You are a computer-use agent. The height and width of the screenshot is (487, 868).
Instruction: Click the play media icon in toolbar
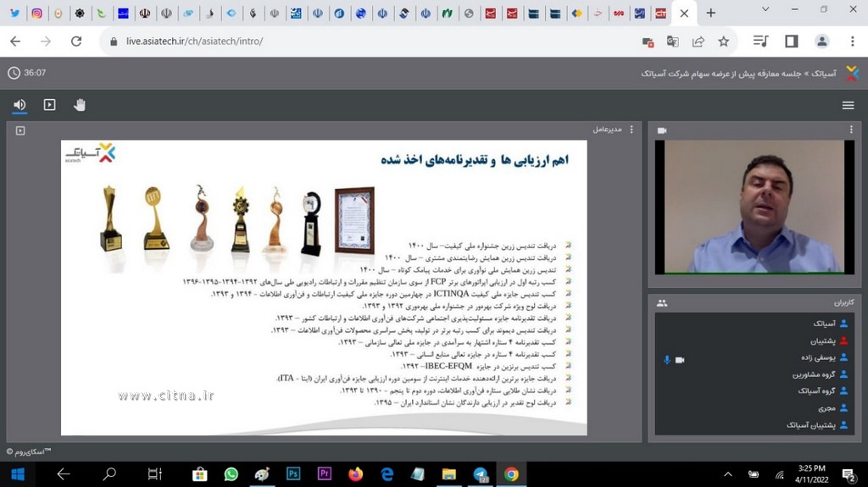coord(49,105)
